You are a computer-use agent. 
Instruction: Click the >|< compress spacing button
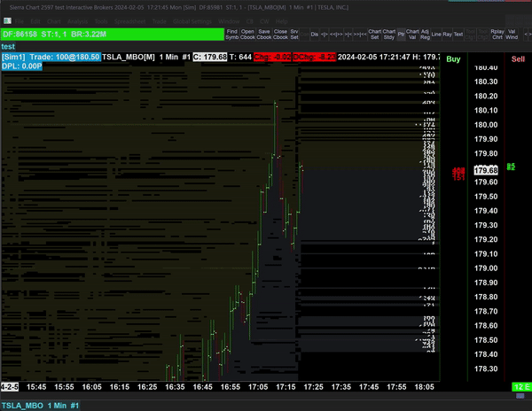click(348, 35)
